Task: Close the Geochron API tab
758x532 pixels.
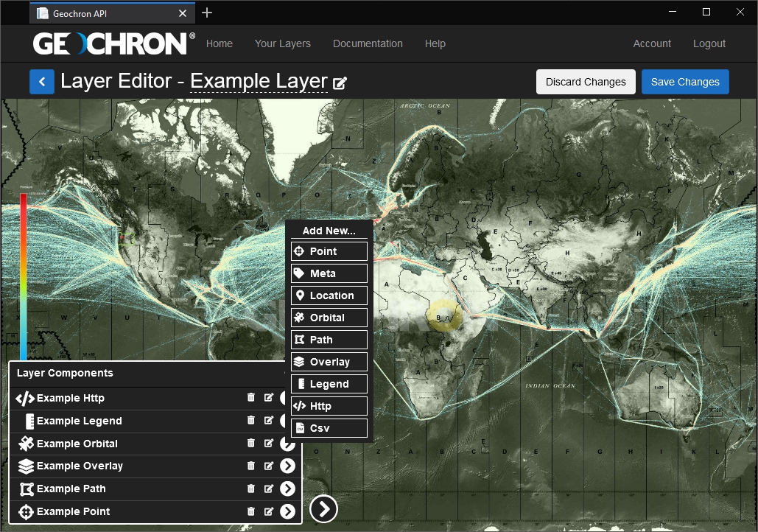Action: pyautogui.click(x=183, y=13)
